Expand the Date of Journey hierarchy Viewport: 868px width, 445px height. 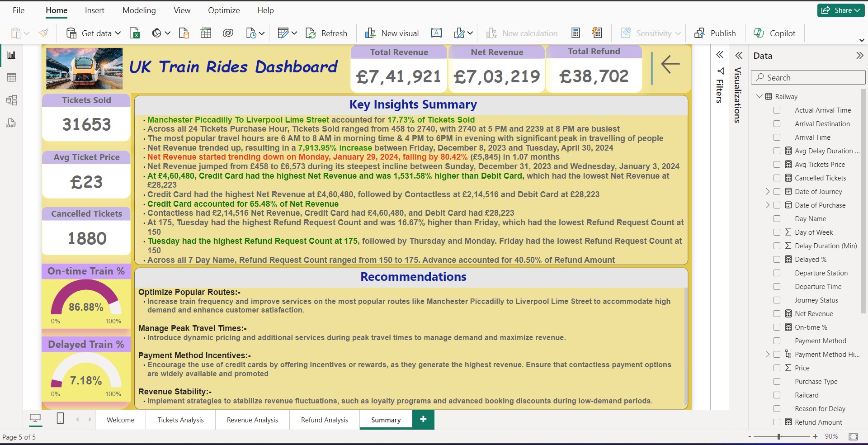767,191
